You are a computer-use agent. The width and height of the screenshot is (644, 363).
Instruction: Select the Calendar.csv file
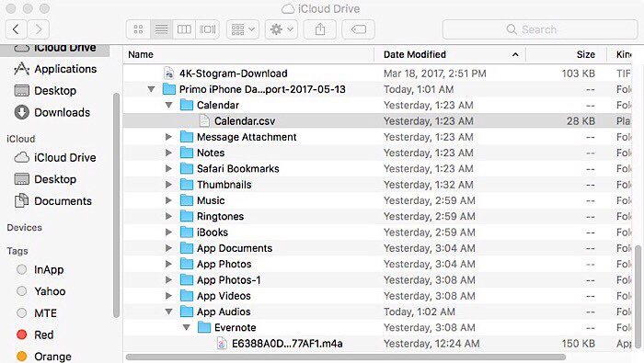coord(377,121)
